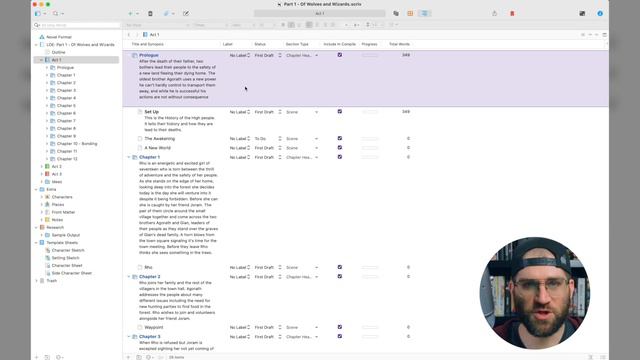Toggle Include in Compile for Waypoint

point(340,327)
